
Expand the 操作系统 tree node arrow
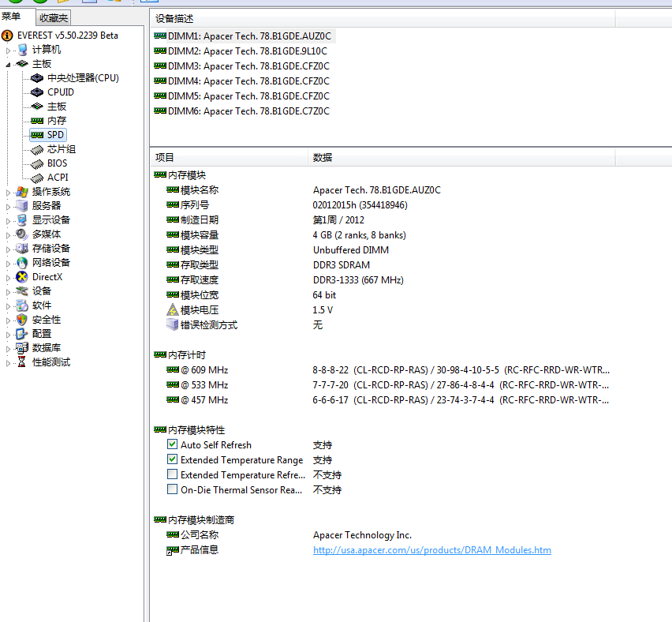(8, 193)
